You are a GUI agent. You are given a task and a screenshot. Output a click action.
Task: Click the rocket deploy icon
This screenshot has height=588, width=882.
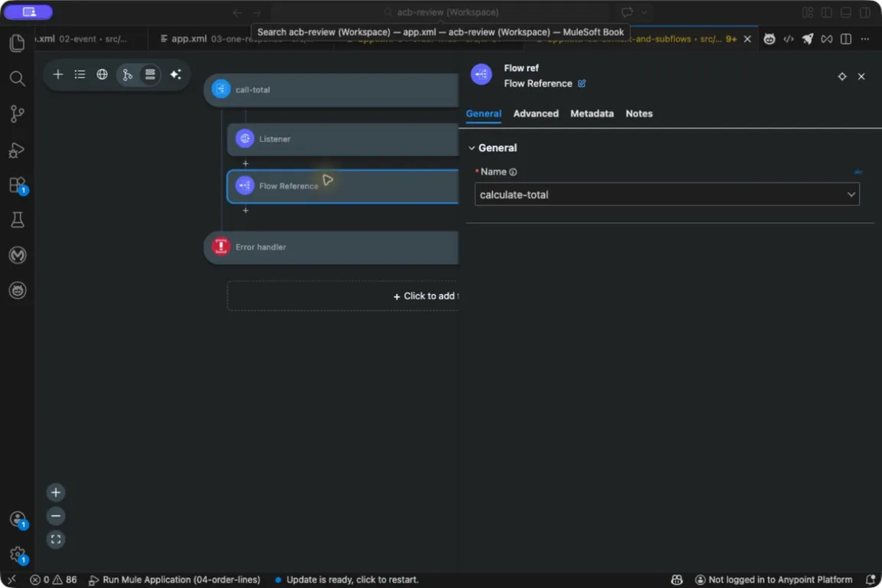pos(808,39)
